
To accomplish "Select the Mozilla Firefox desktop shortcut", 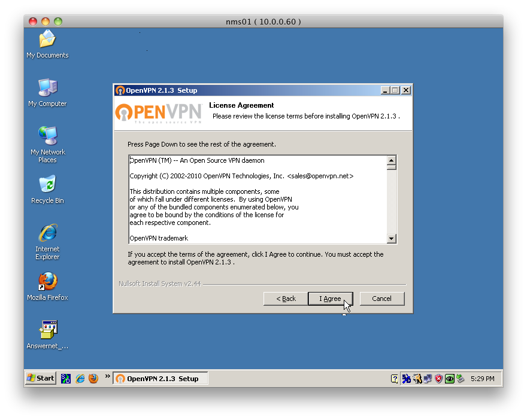I will pyautogui.click(x=47, y=287).
